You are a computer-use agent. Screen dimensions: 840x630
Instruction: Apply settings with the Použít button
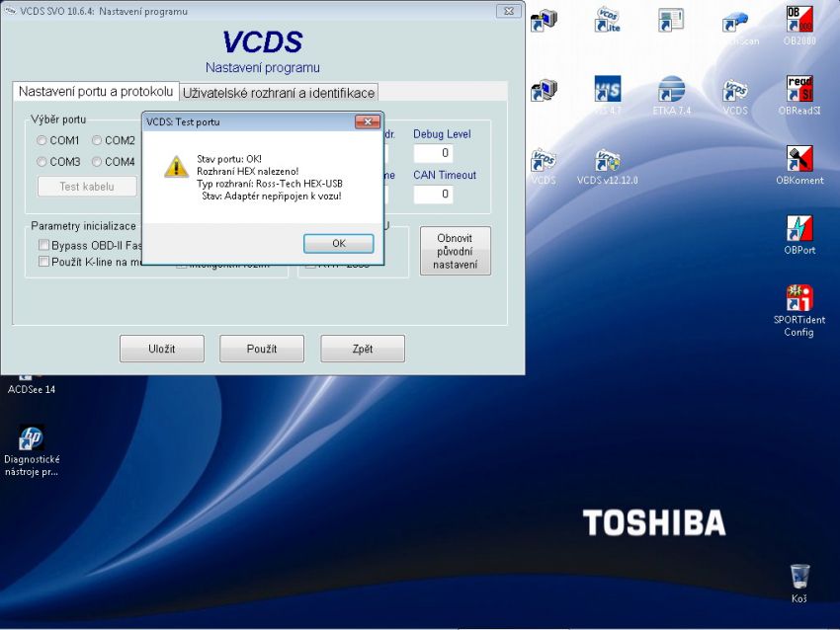tap(262, 349)
